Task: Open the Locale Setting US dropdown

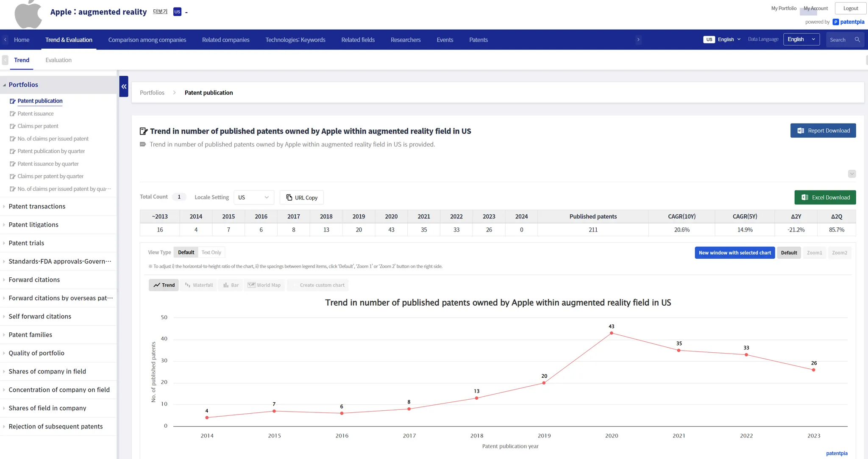Action: pyautogui.click(x=253, y=198)
